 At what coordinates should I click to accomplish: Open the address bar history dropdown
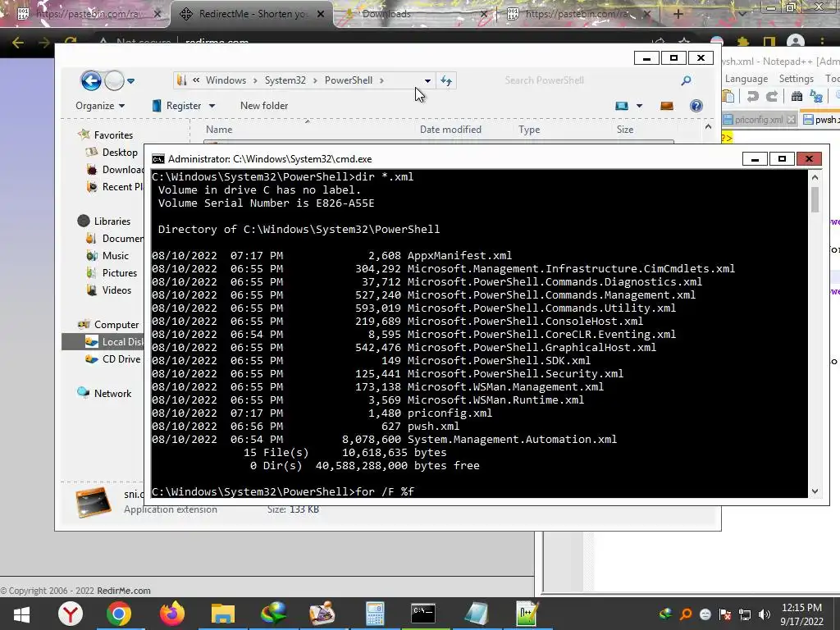pos(427,81)
